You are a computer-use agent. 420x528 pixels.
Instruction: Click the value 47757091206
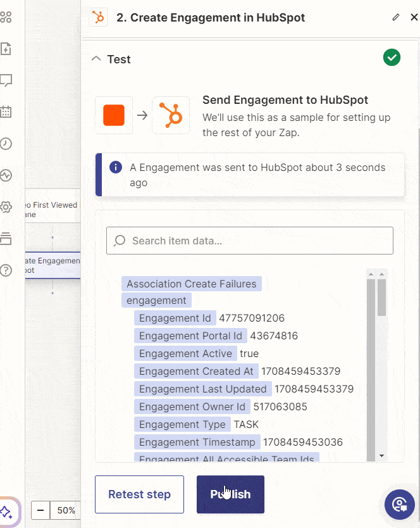252,318
